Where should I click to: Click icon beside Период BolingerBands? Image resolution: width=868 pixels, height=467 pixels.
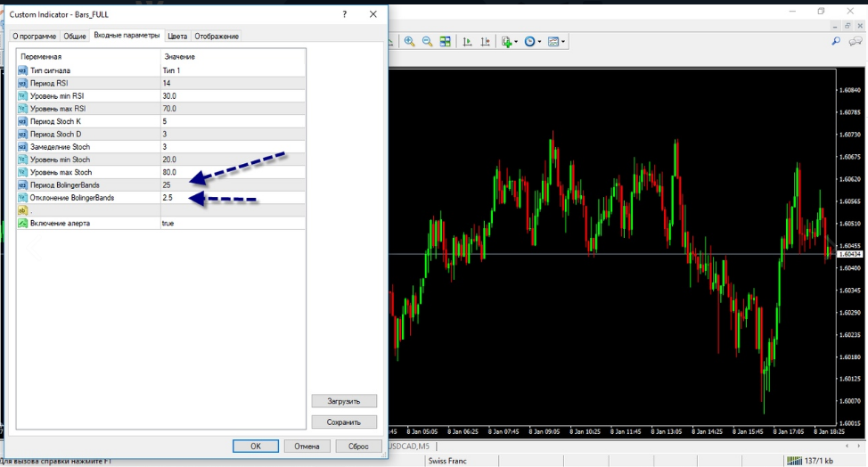[22, 184]
